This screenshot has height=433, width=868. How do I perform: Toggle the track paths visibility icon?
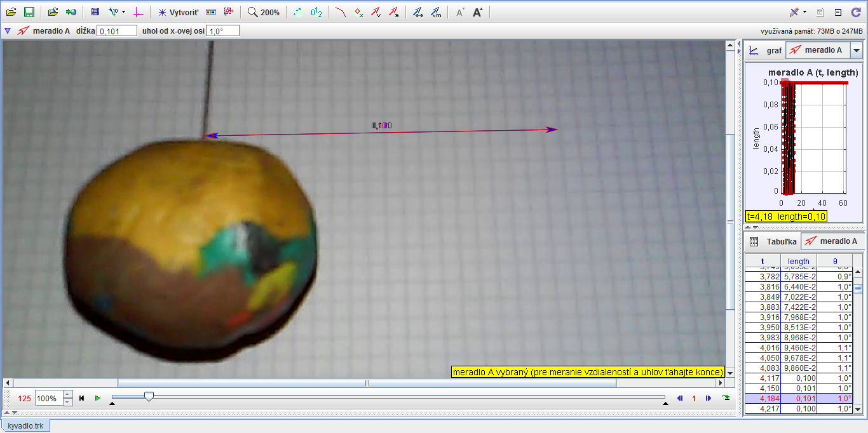pos(341,12)
